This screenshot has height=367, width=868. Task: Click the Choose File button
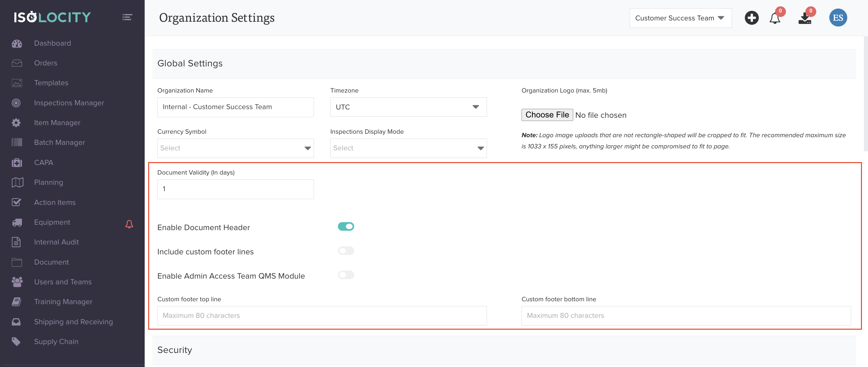point(547,115)
